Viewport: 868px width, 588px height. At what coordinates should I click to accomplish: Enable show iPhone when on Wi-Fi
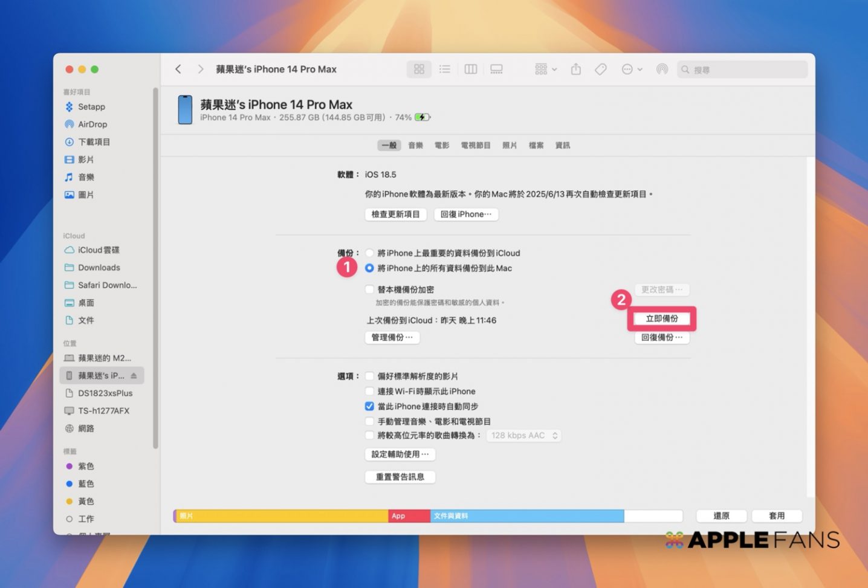pyautogui.click(x=369, y=391)
